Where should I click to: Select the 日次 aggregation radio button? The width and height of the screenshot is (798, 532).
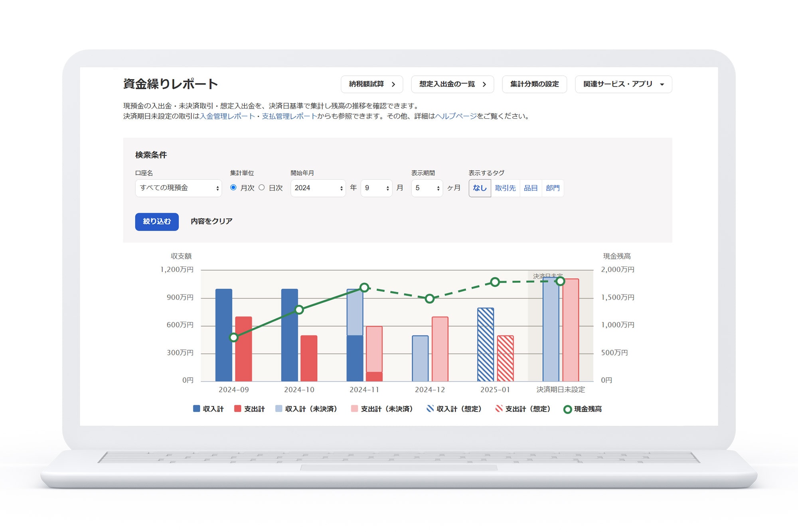coord(262,188)
